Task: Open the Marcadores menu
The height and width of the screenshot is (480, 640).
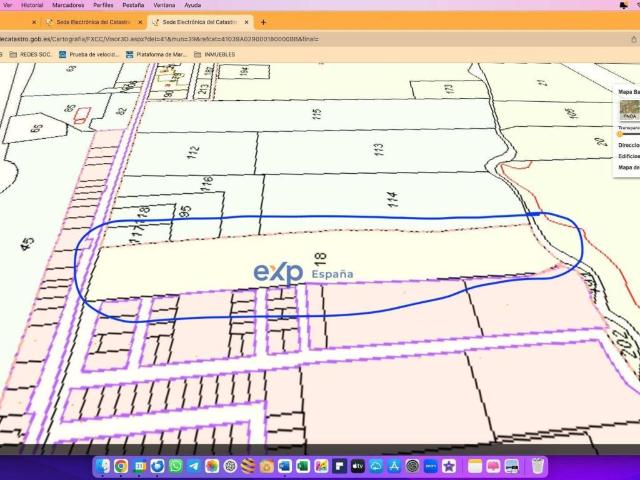Action: tap(68, 5)
